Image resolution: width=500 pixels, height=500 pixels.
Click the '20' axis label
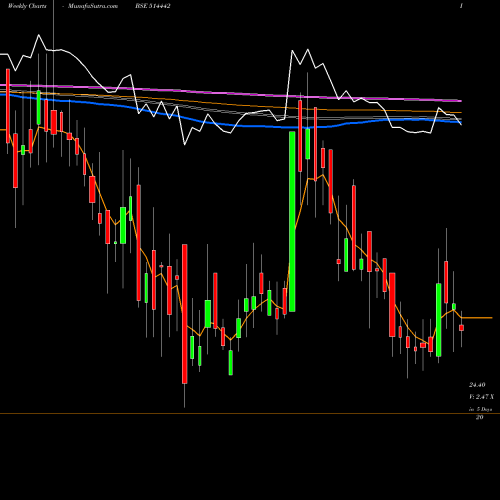[x=479, y=417]
